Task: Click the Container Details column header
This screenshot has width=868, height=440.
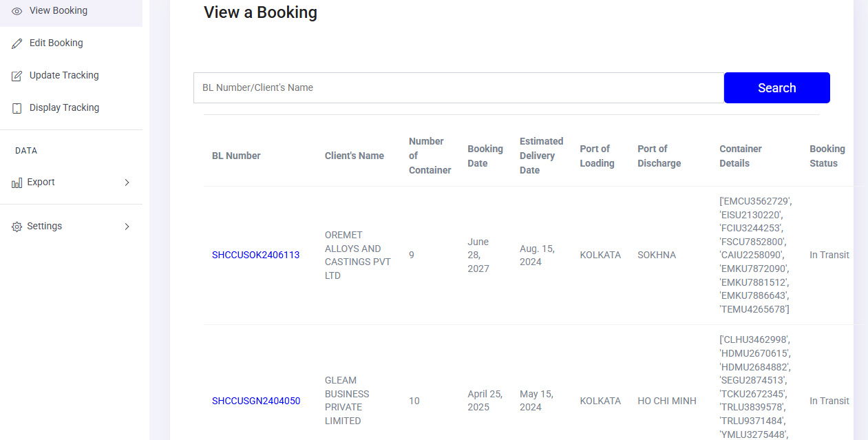Action: (741, 156)
